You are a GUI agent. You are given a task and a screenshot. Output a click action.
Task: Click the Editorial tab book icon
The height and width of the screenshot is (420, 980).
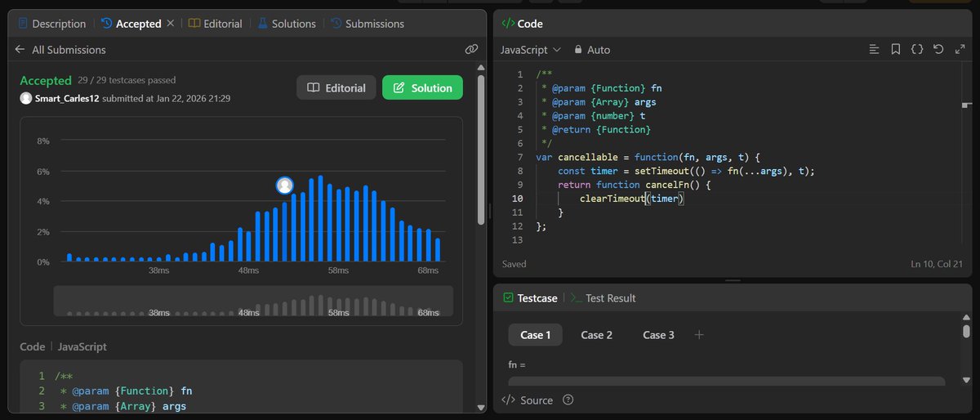coord(194,24)
